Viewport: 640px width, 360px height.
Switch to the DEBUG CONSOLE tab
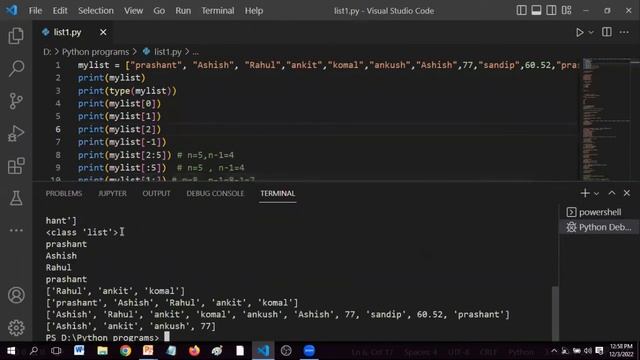tap(215, 193)
